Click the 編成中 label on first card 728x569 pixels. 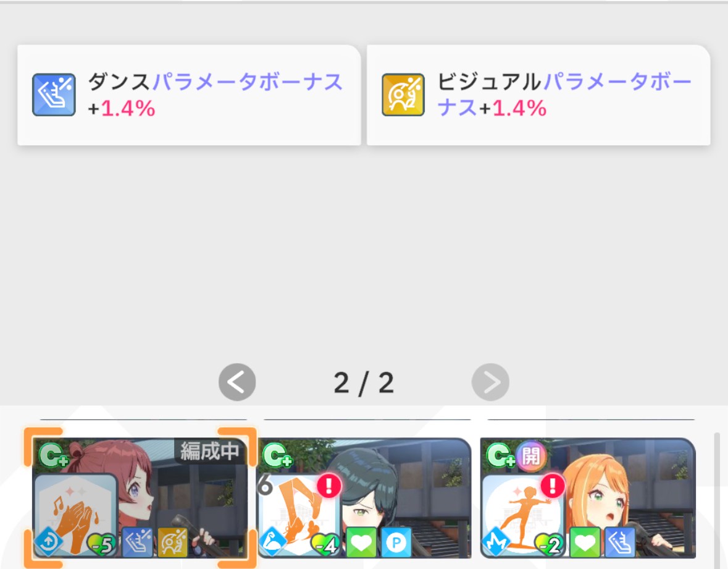pyautogui.click(x=210, y=451)
